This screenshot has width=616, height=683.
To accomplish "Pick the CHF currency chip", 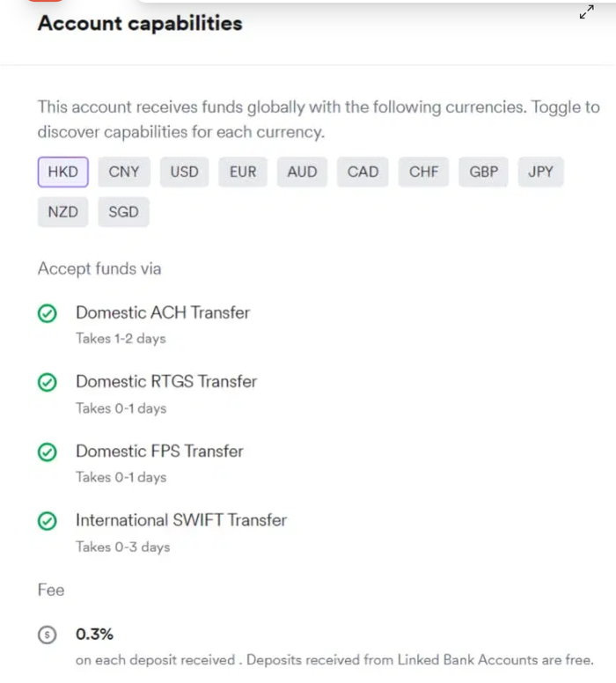I will click(423, 172).
